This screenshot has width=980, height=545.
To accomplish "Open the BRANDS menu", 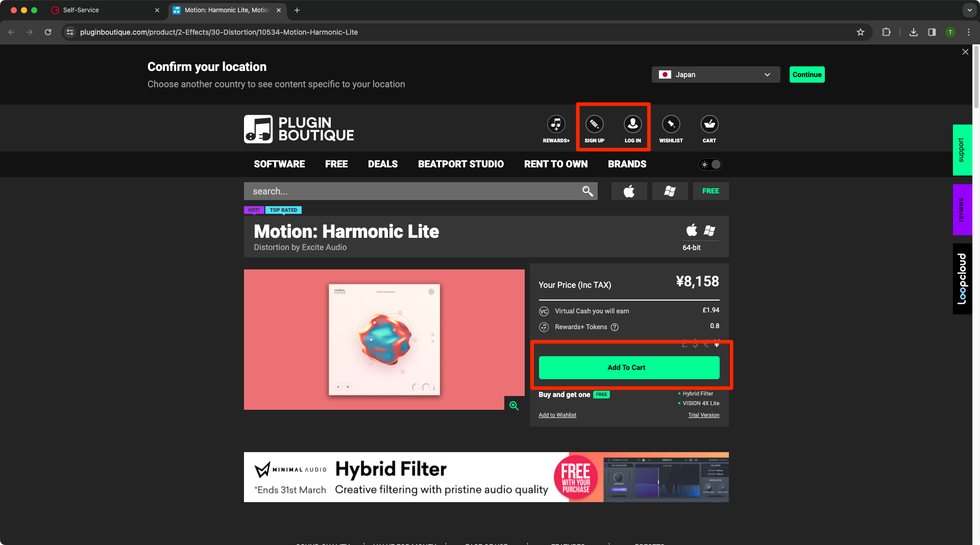I will click(627, 164).
